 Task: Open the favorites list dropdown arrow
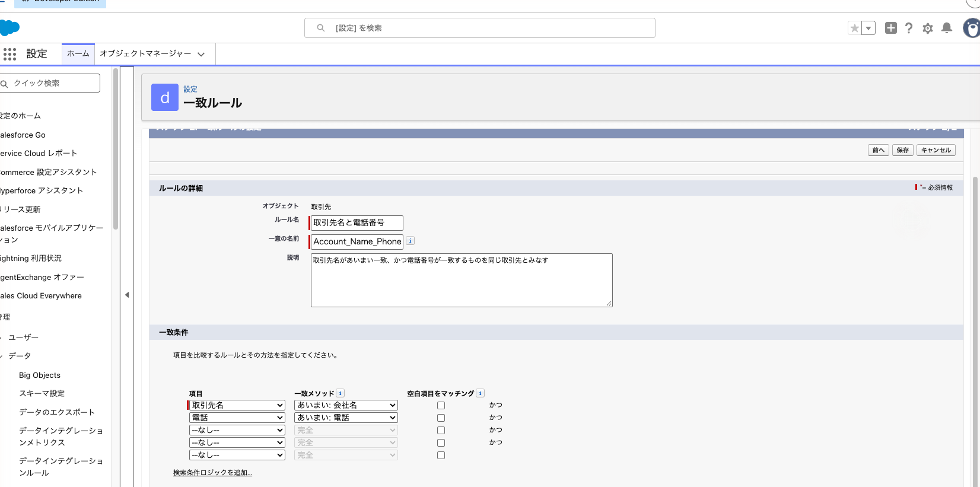point(868,28)
